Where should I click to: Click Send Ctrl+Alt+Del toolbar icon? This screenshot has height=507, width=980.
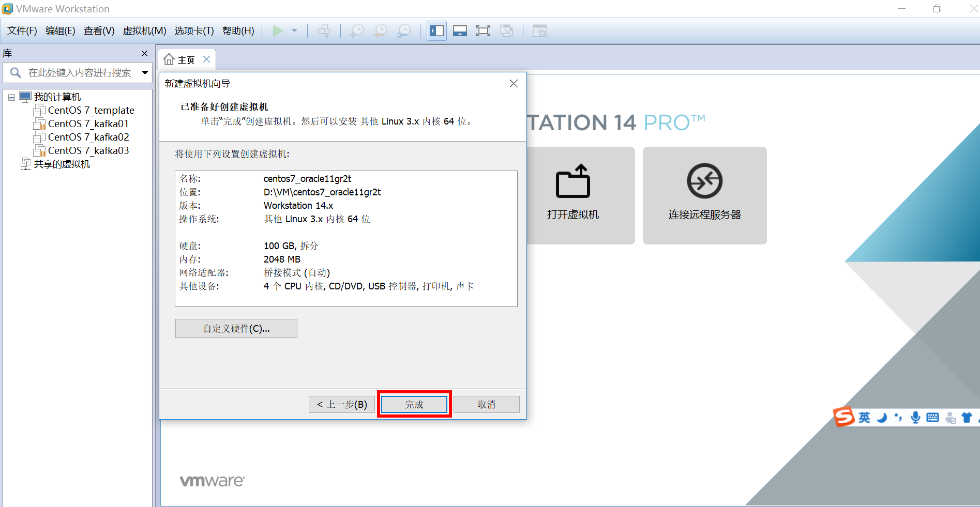[324, 31]
